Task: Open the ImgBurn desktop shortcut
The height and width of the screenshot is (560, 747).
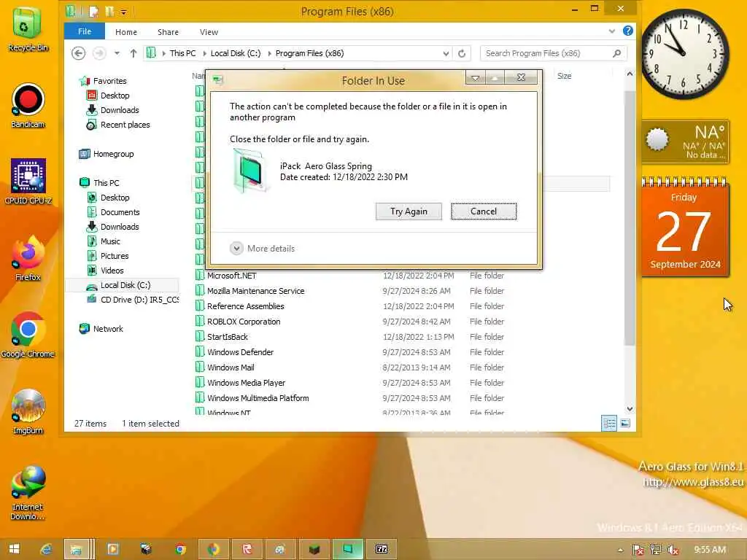Action: (28, 412)
